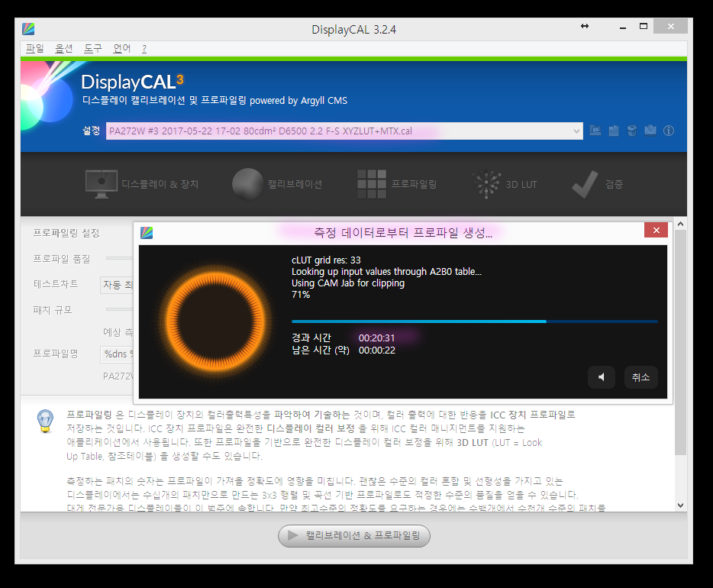Click the 취소 cancel button
This screenshot has height=588, width=713.
(640, 377)
